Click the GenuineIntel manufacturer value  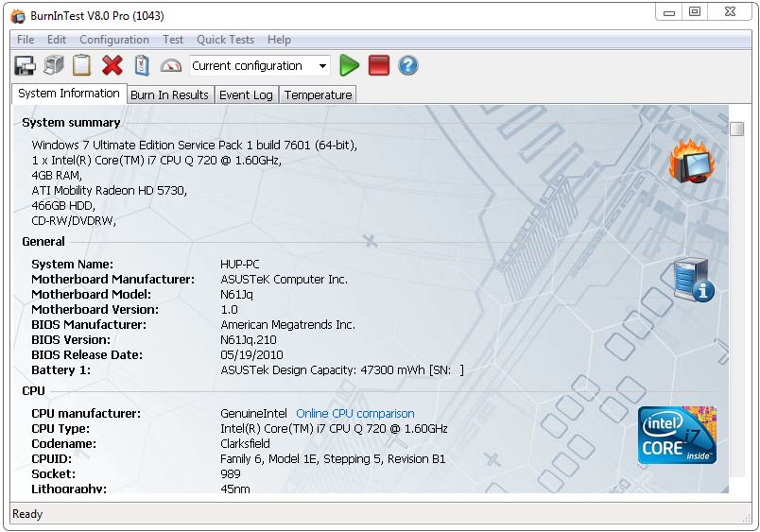point(253,414)
